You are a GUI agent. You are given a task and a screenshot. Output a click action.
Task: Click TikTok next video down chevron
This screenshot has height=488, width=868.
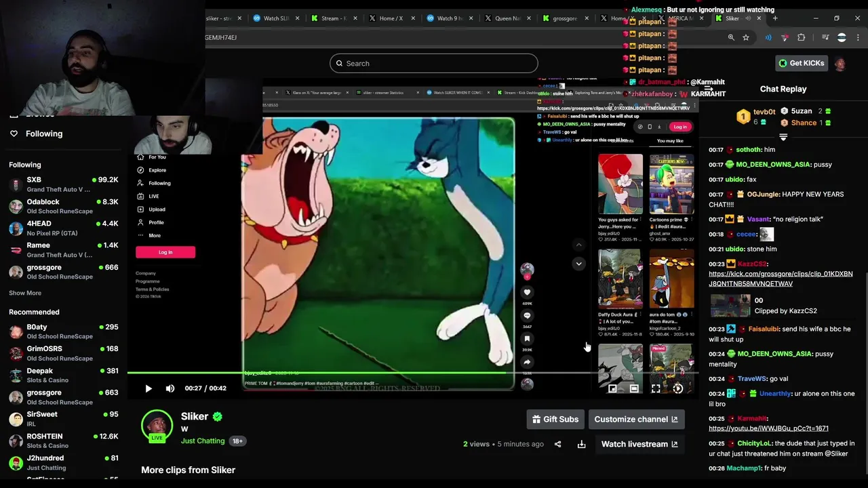578,263
